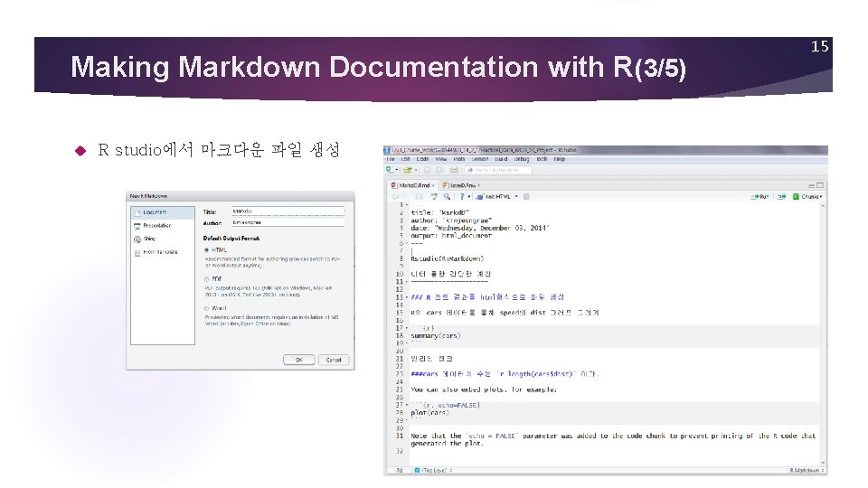The width and height of the screenshot is (868, 488).
Task: Open the recent projects dropdown arrow
Action: pos(416,170)
